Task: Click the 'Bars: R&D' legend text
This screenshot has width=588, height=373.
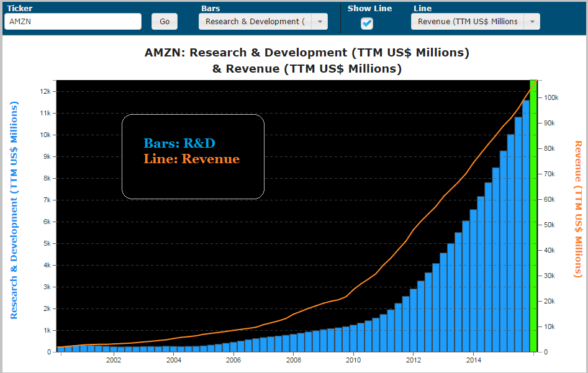Action: [x=179, y=143]
